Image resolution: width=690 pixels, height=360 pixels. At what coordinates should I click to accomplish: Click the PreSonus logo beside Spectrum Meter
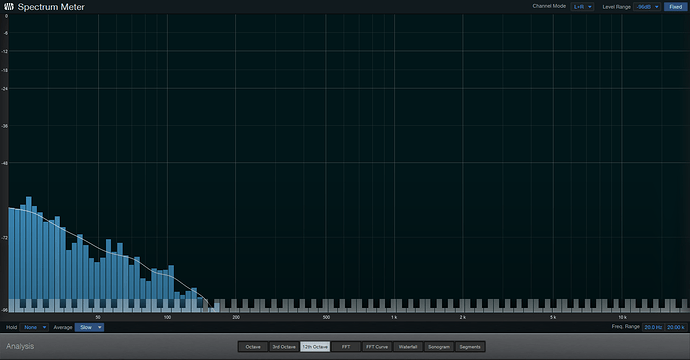pos(9,7)
